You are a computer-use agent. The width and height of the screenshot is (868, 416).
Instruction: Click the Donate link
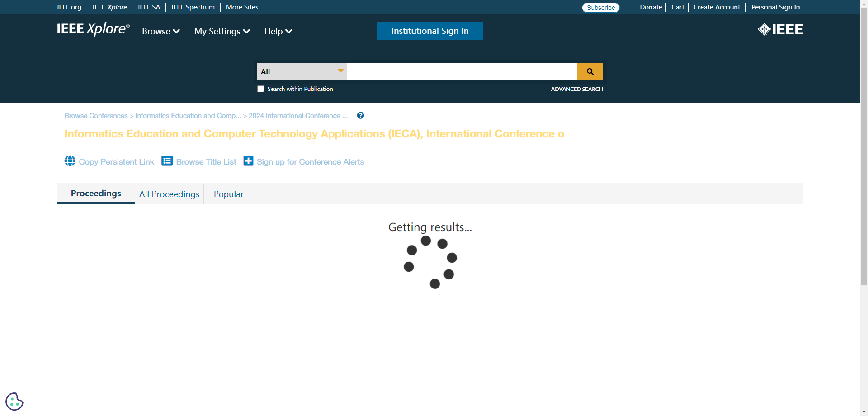tap(651, 7)
